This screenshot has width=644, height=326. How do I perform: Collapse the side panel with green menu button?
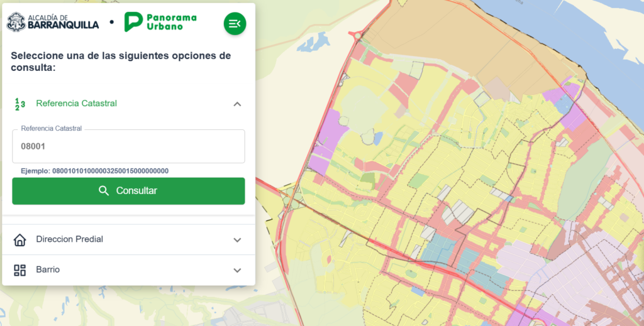click(x=235, y=24)
